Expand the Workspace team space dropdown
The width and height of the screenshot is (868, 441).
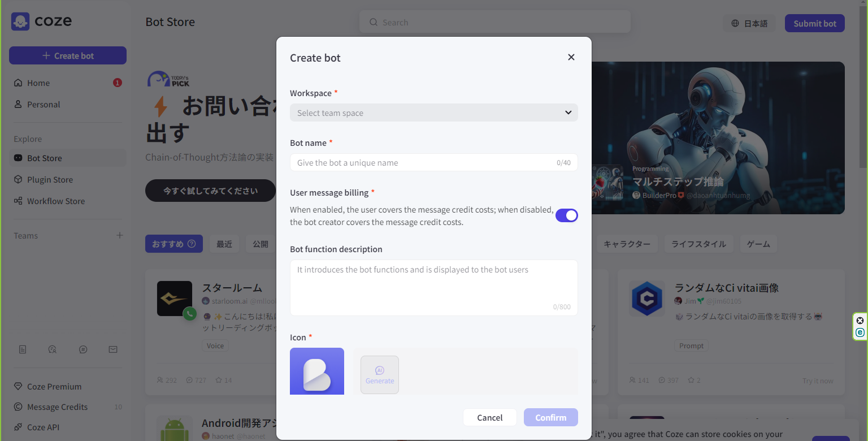point(433,113)
